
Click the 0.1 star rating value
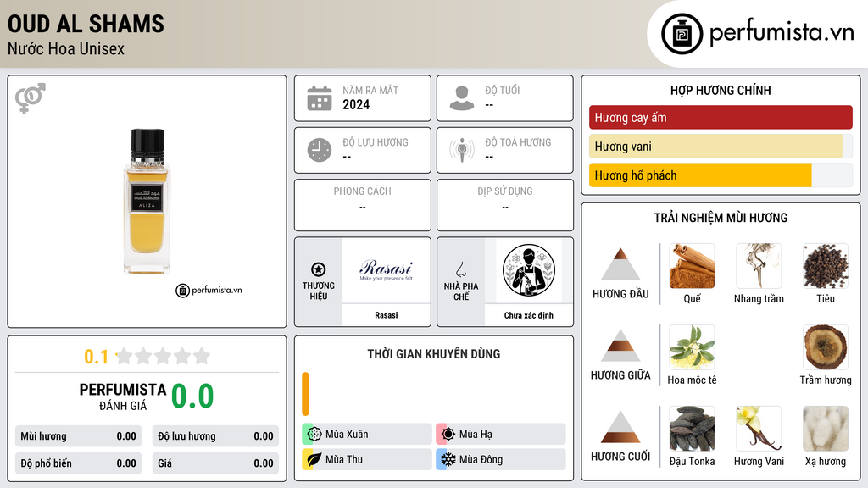(x=96, y=357)
